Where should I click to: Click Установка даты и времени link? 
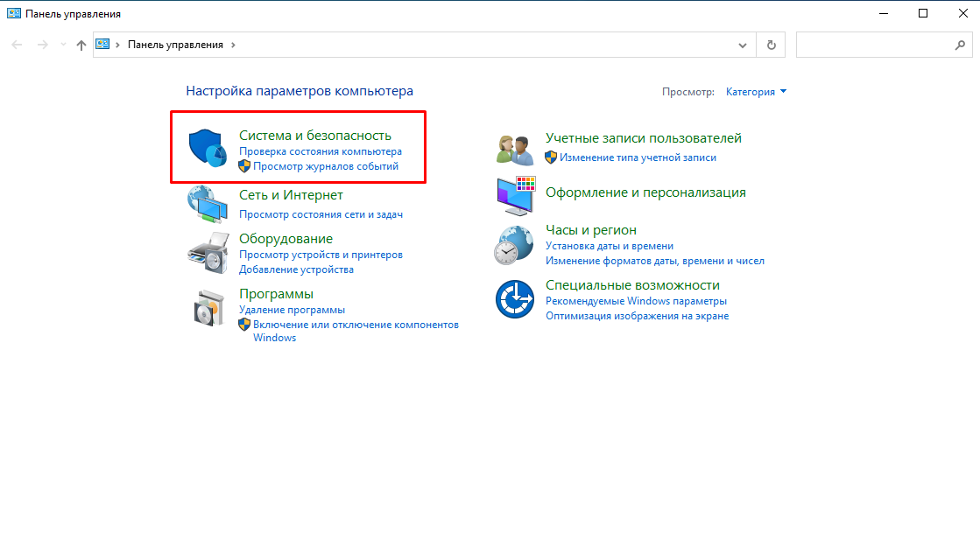click(610, 246)
